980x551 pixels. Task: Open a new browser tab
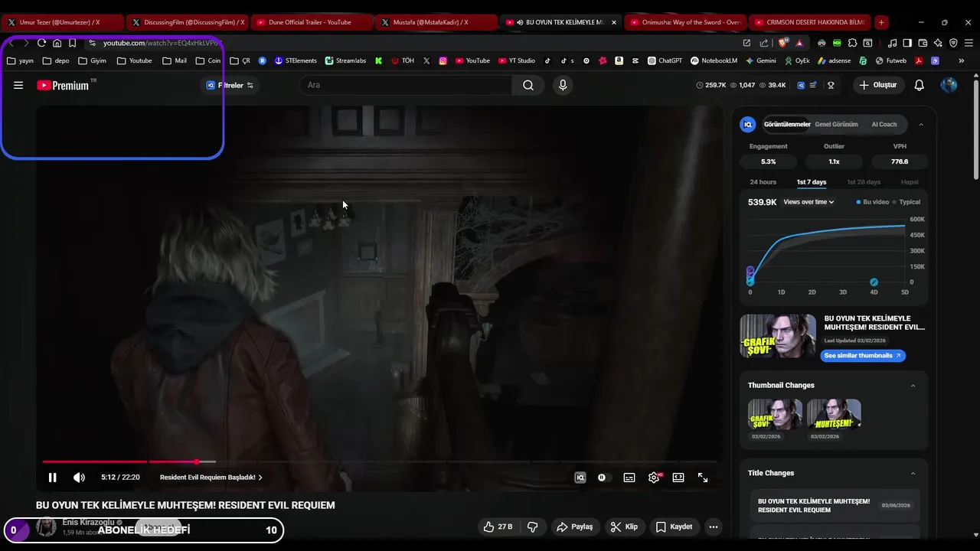pyautogui.click(x=881, y=22)
